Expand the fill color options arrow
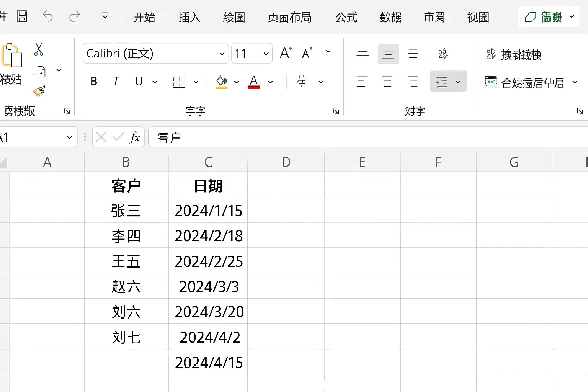Screen dimensions: 588x392 237,82
